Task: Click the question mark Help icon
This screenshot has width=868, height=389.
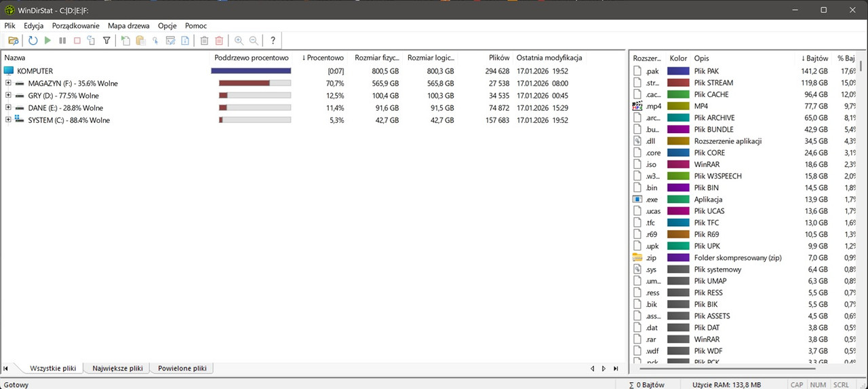Action: pos(273,41)
